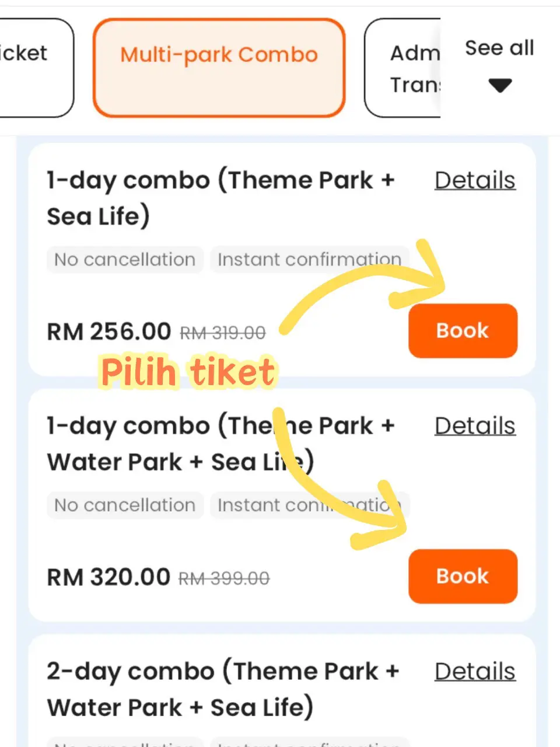Click the RM 320.00 price
This screenshot has height=747, width=560.
108,578
